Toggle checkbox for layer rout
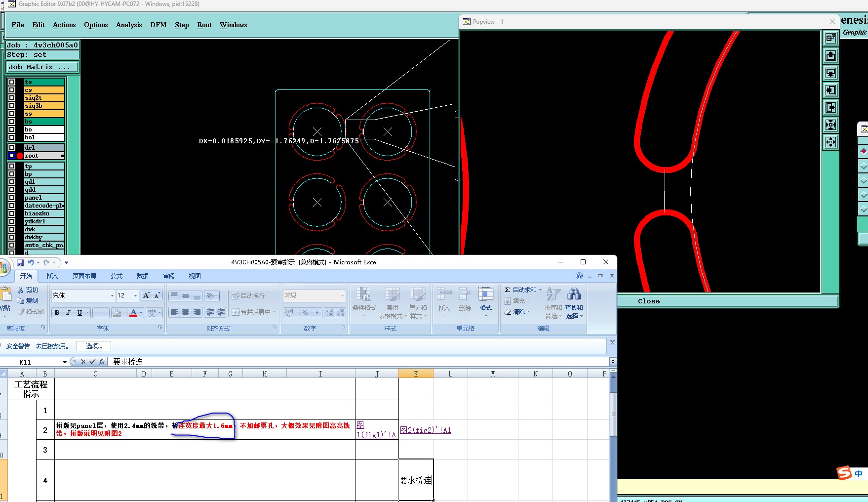The height and width of the screenshot is (502, 868). [x=12, y=156]
